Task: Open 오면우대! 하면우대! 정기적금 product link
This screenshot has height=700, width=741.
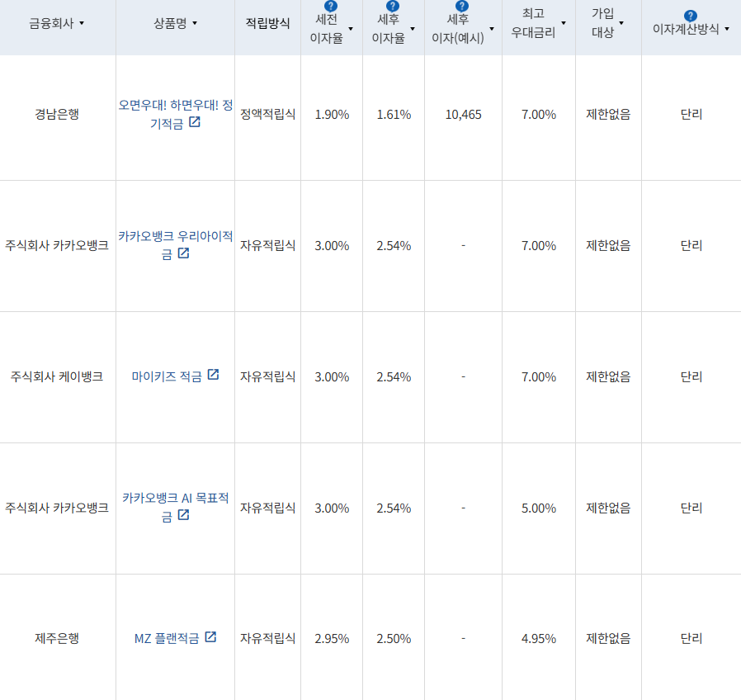Action: tap(175, 114)
